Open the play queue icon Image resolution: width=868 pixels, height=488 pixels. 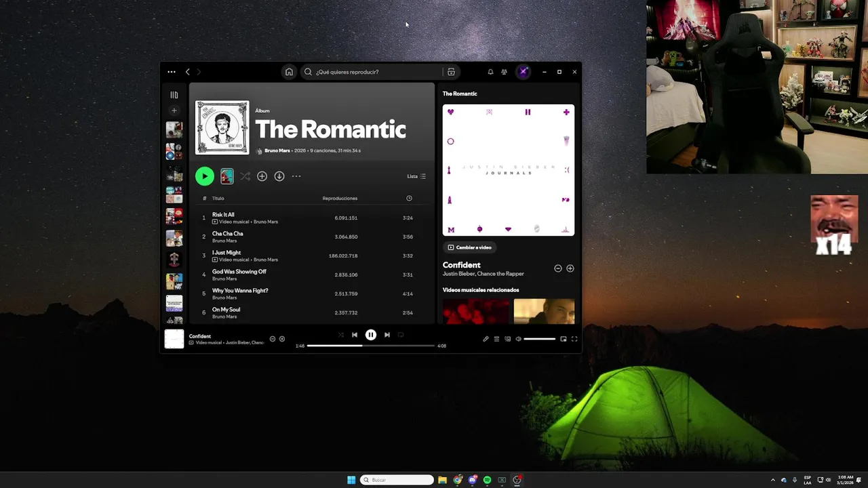[496, 339]
